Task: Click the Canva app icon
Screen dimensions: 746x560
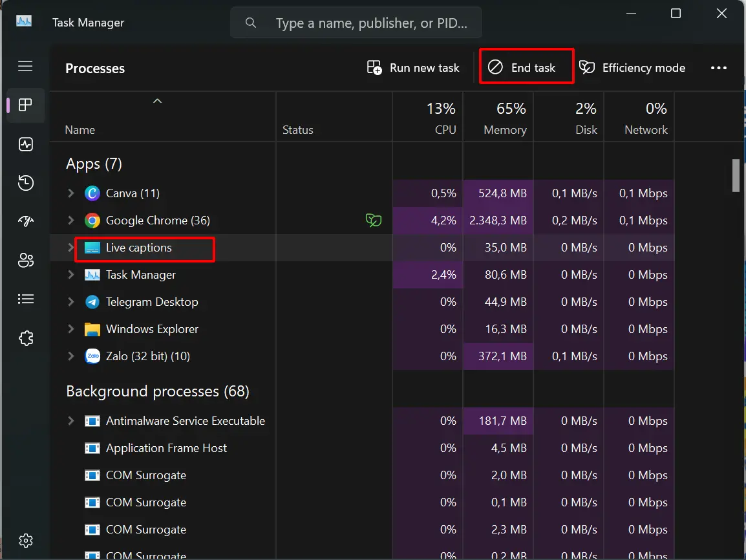Action: click(92, 193)
